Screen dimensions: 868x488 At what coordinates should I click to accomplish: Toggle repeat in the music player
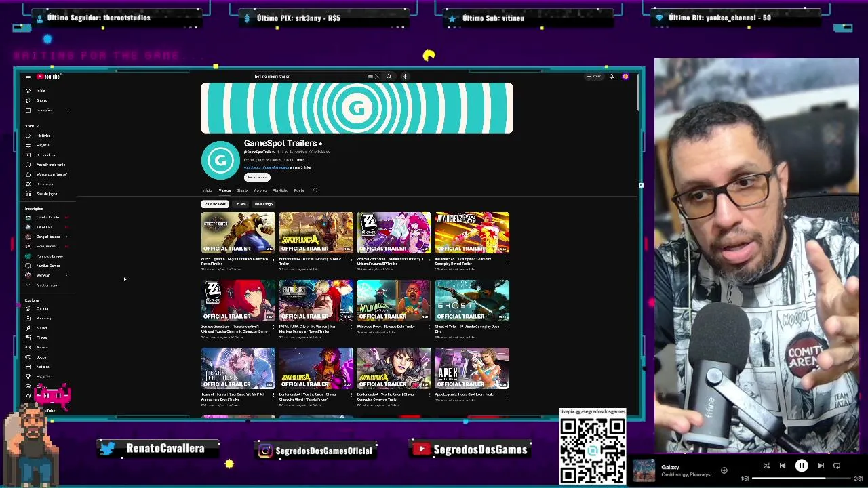click(837, 466)
